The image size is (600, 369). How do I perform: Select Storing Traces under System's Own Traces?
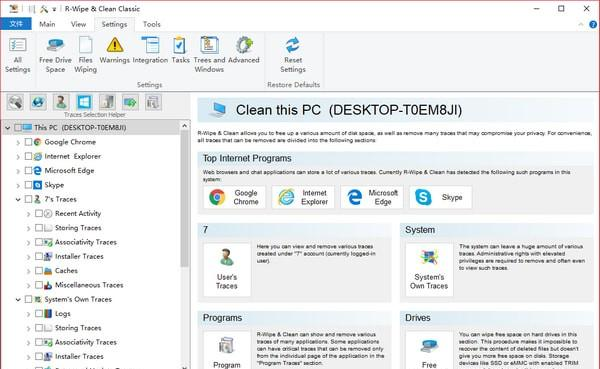pyautogui.click(x=78, y=328)
